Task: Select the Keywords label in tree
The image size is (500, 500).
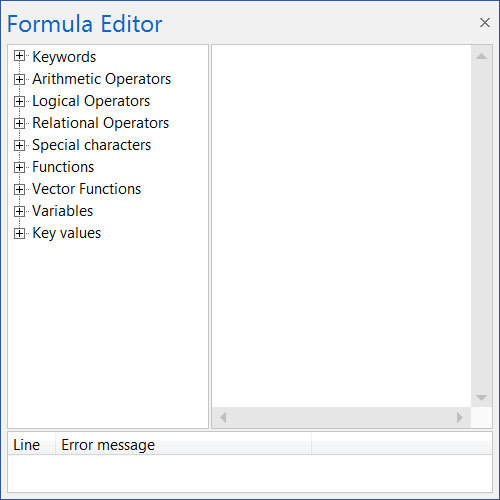Action: (64, 57)
